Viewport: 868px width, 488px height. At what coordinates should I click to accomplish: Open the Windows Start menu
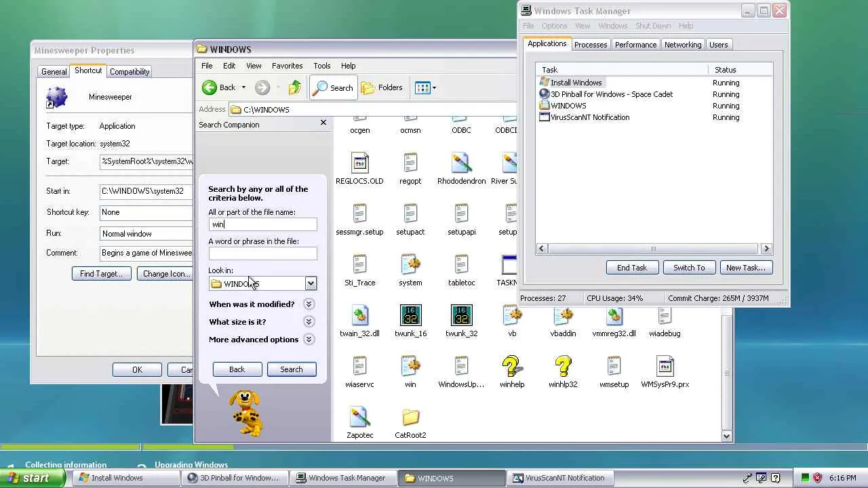click(x=33, y=478)
